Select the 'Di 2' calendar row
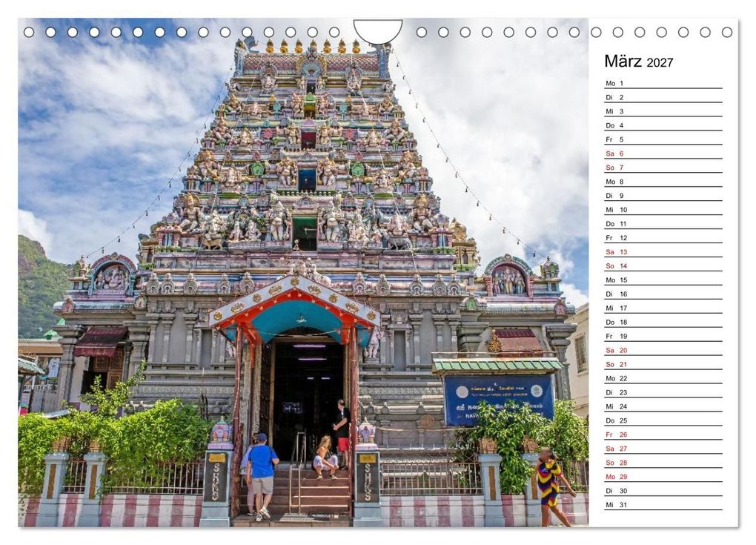The width and height of the screenshot is (756, 545). (x=663, y=97)
